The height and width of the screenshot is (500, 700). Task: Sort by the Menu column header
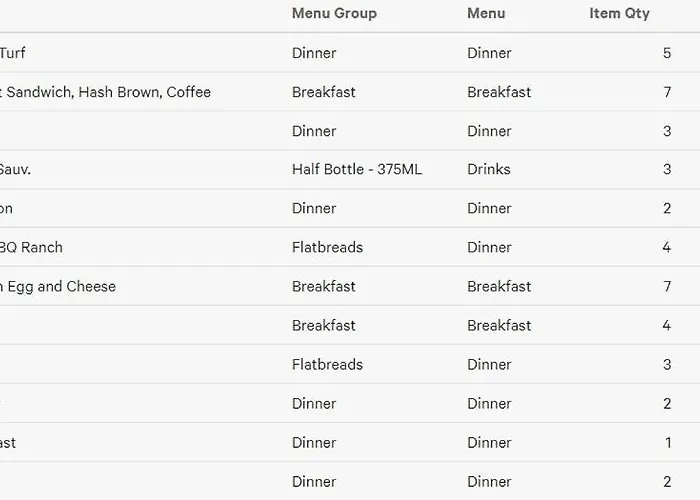486,13
